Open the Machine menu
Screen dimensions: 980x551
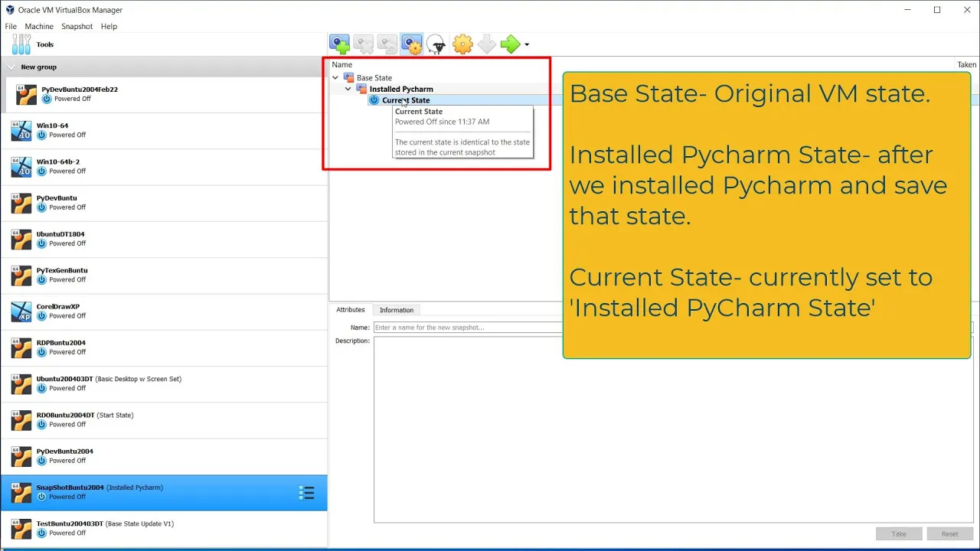click(39, 26)
